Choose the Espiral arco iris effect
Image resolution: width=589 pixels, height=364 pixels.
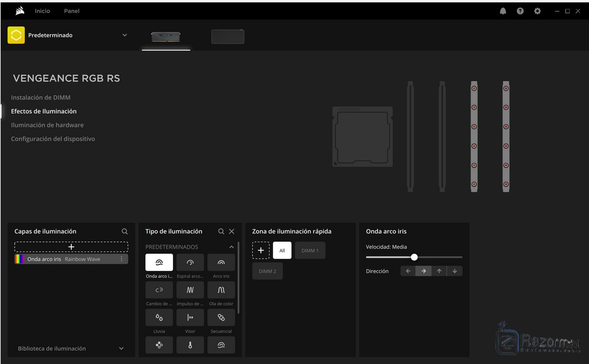pyautogui.click(x=190, y=263)
